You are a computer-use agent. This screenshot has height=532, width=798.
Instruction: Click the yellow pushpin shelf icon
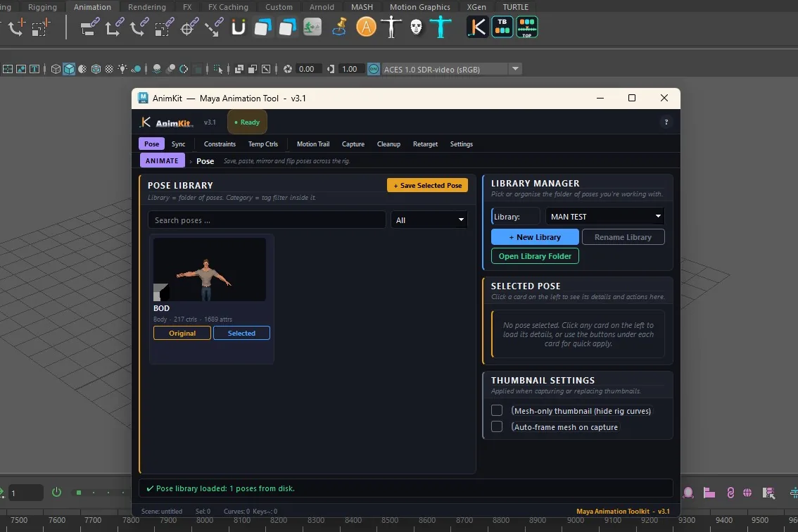point(339,27)
